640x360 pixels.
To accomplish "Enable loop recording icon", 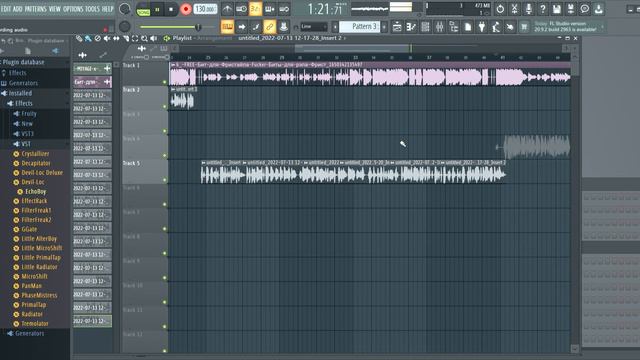I will click(x=284, y=9).
